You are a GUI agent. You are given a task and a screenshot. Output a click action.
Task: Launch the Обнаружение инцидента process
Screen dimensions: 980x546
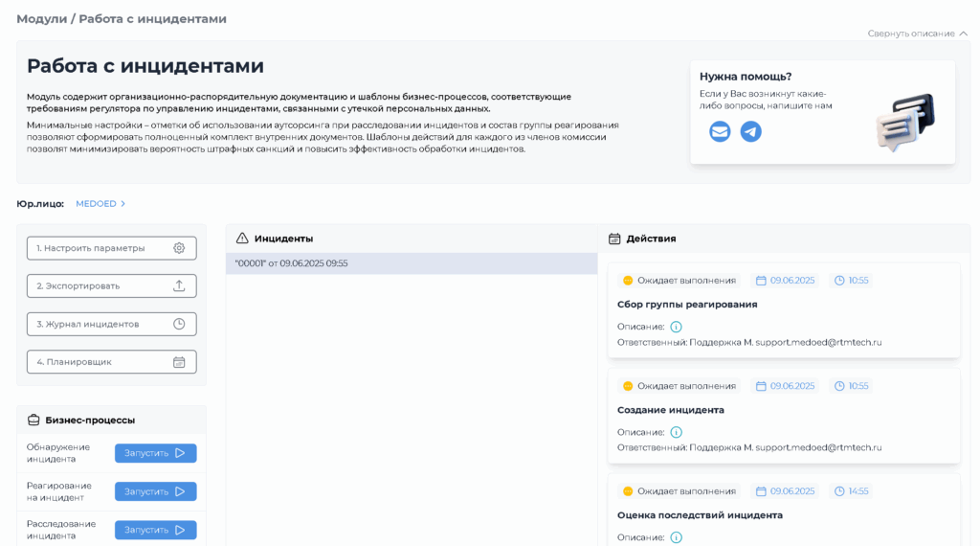156,453
